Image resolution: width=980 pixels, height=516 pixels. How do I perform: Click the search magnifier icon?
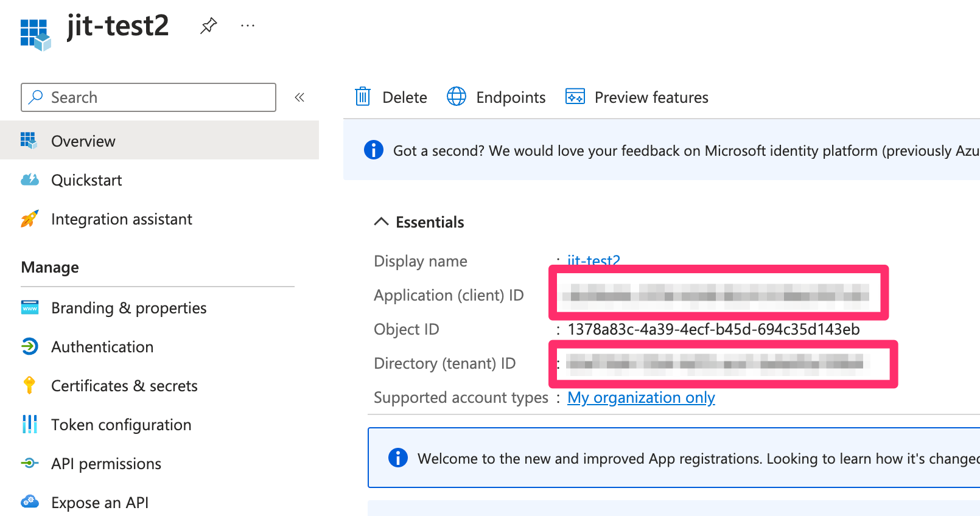(x=36, y=97)
